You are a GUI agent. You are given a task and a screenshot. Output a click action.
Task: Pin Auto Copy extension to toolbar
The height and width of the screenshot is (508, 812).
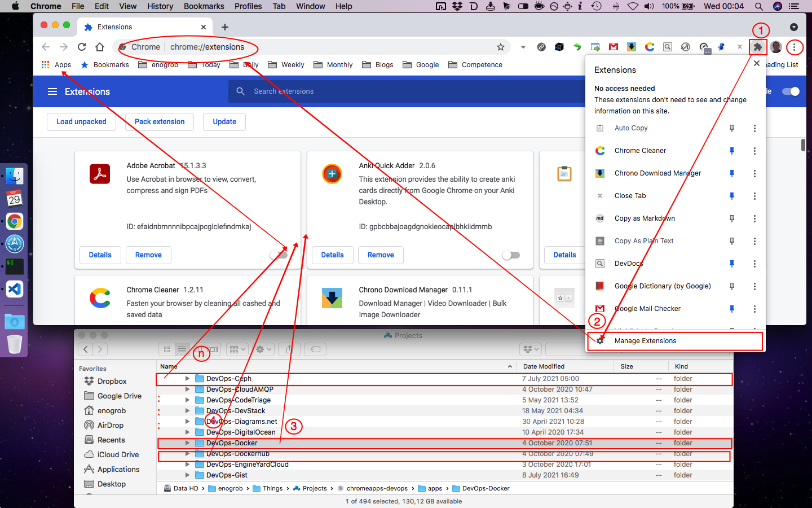pyautogui.click(x=731, y=128)
